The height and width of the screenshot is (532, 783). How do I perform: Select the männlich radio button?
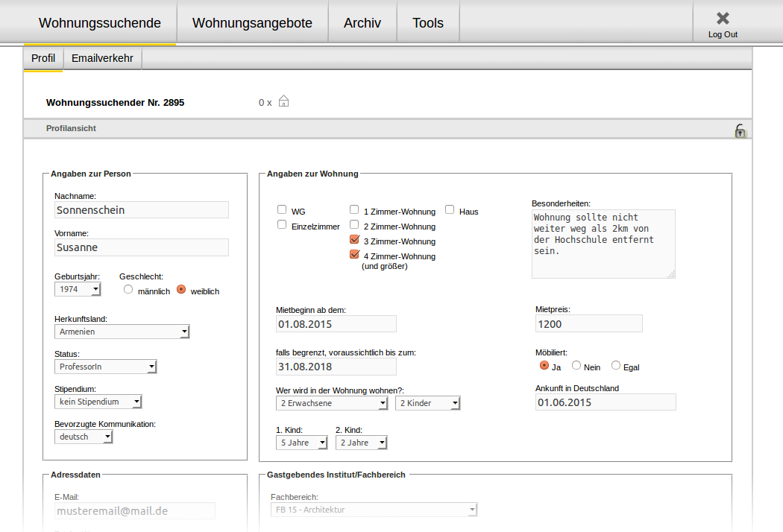coord(128,290)
